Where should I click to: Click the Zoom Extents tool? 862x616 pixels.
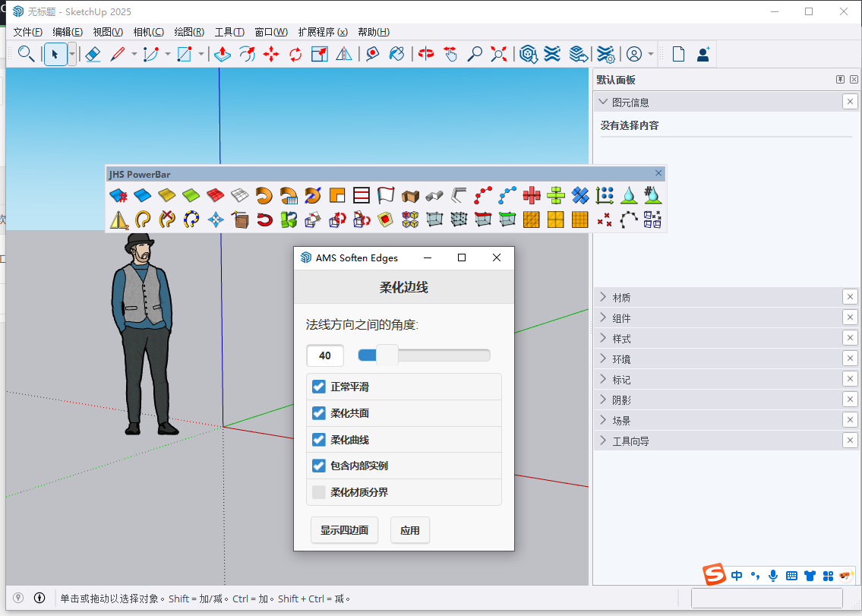pos(499,54)
